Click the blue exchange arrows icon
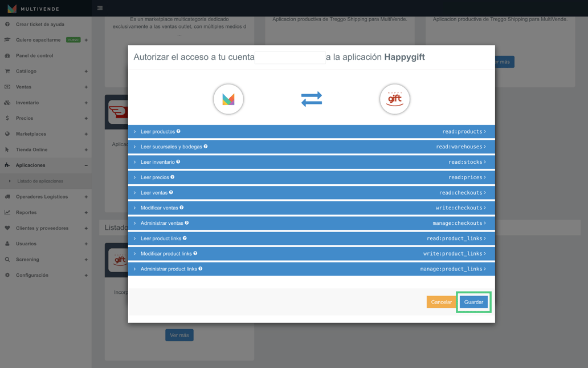The width and height of the screenshot is (588, 368). point(312,99)
